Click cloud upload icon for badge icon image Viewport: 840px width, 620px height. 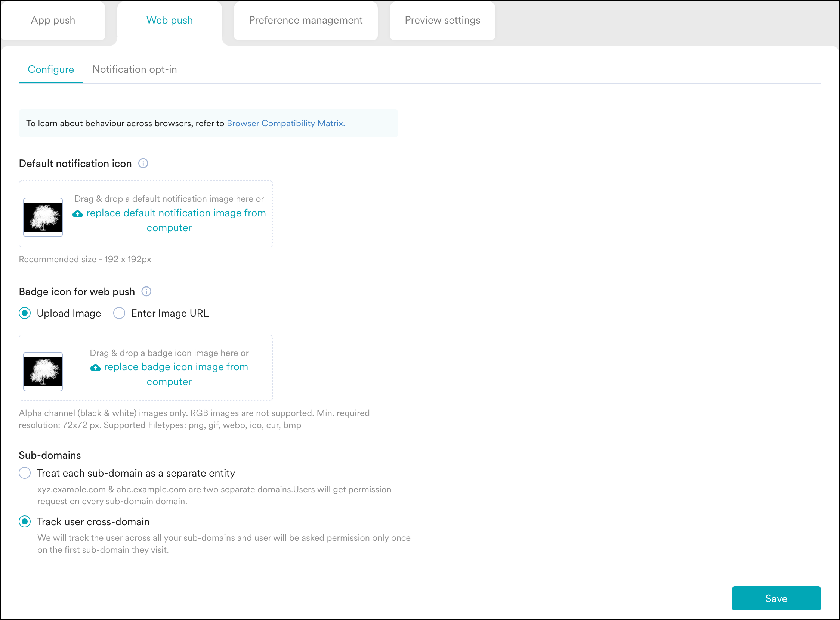click(95, 368)
